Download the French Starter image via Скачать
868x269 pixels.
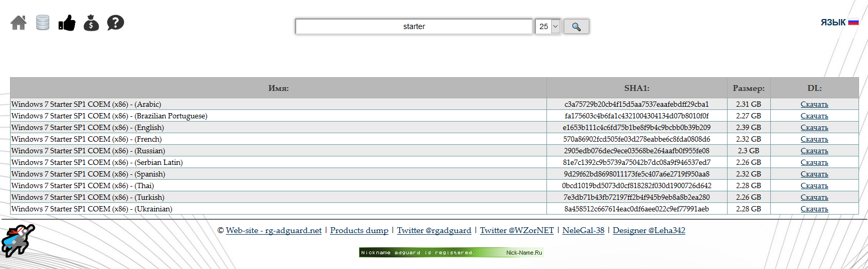[814, 139]
